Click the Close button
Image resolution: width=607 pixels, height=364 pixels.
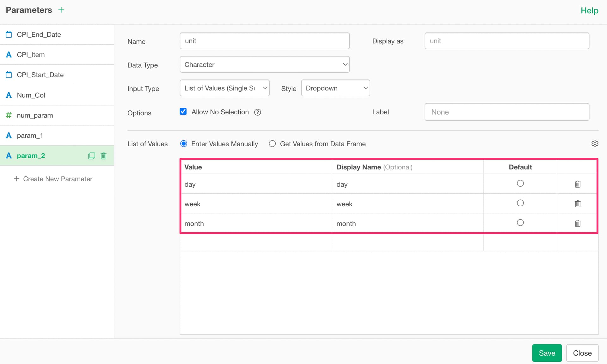tap(582, 353)
